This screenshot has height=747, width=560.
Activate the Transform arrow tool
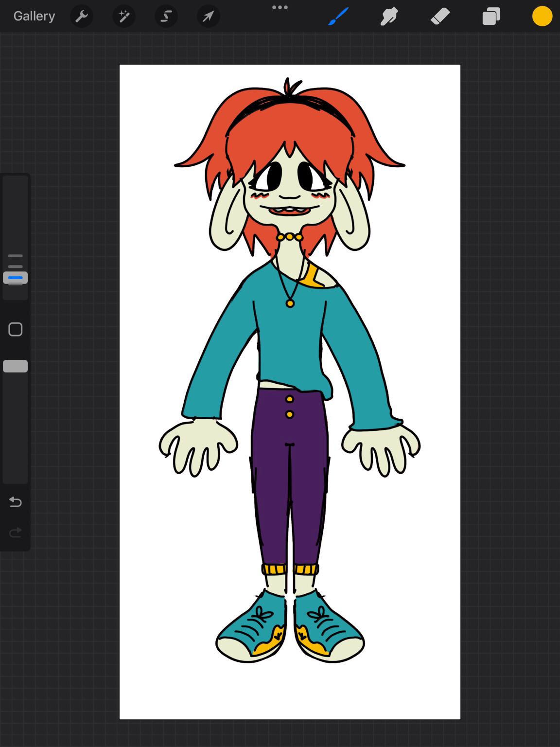(x=208, y=17)
